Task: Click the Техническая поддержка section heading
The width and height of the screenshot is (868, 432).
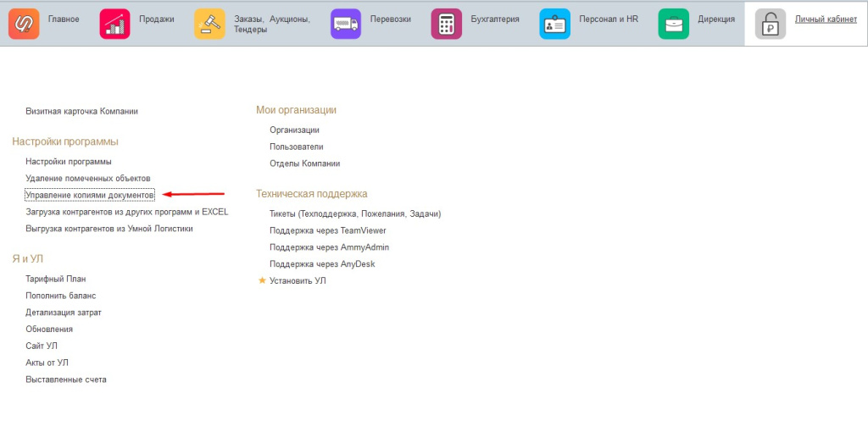Action: (x=312, y=194)
